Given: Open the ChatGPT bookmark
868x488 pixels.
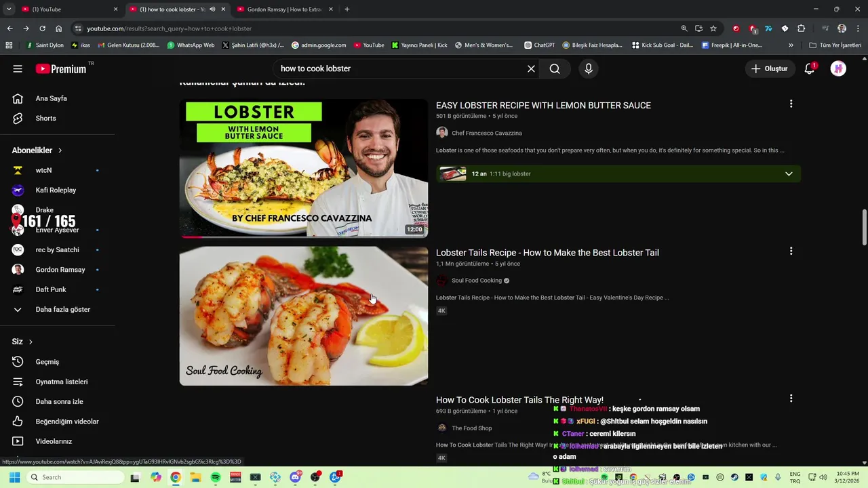Looking at the screenshot, I should click(540, 45).
